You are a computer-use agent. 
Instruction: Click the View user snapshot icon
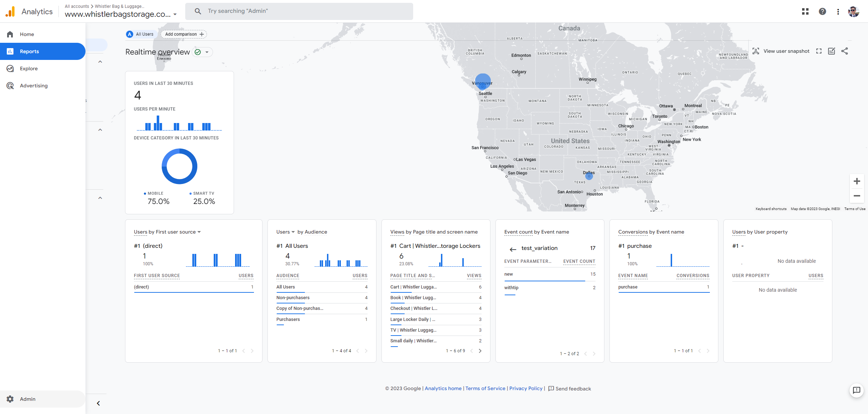756,51
